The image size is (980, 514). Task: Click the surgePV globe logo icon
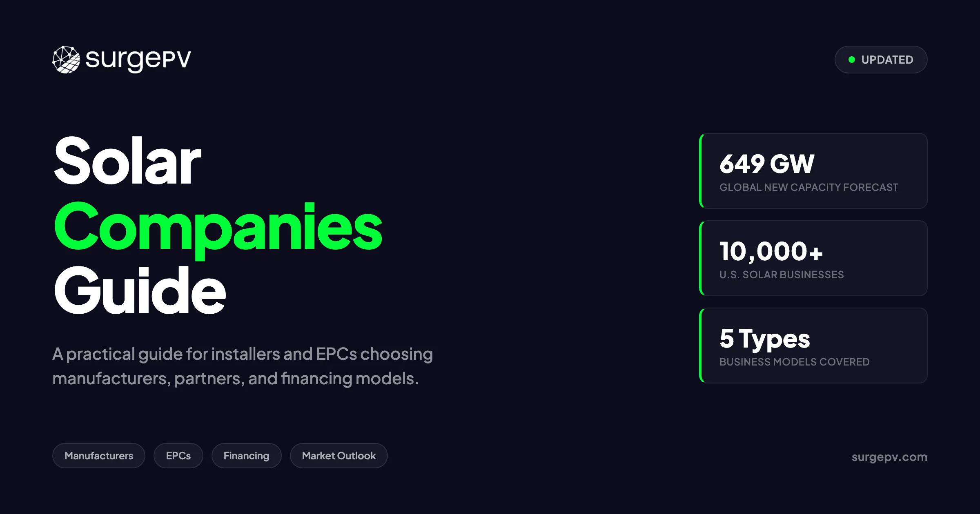coord(66,60)
